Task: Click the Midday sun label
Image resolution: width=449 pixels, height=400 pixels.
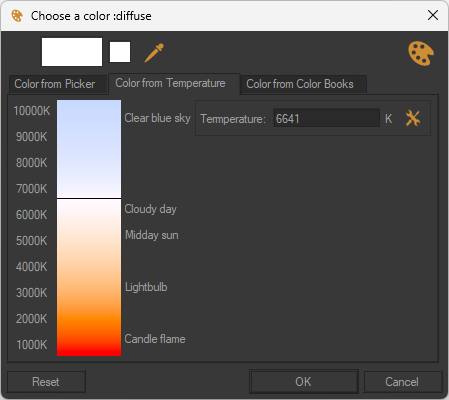Action: pyautogui.click(x=152, y=235)
